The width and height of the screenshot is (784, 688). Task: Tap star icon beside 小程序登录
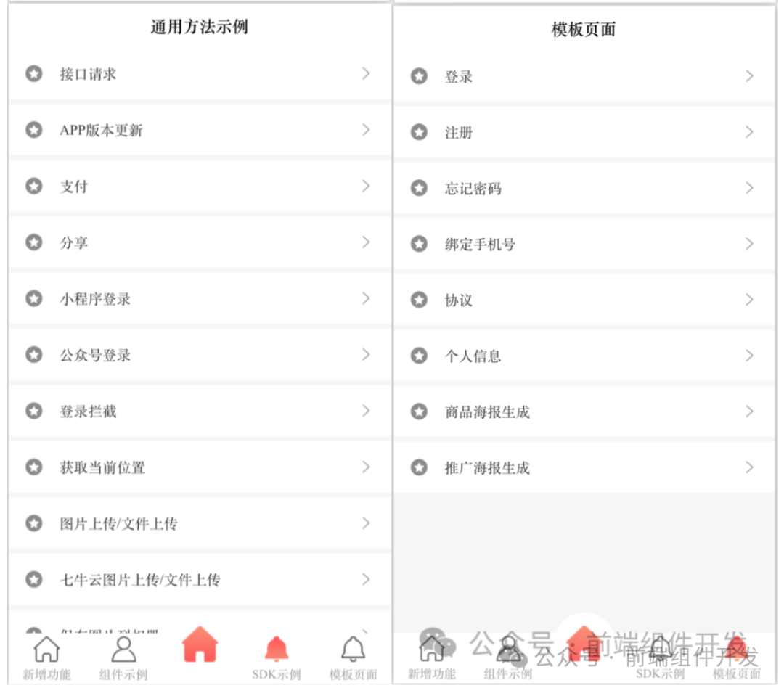point(34,298)
